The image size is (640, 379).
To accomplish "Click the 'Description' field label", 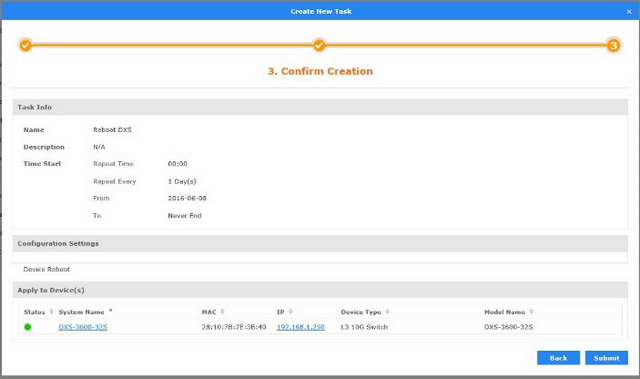I will 44,147.
